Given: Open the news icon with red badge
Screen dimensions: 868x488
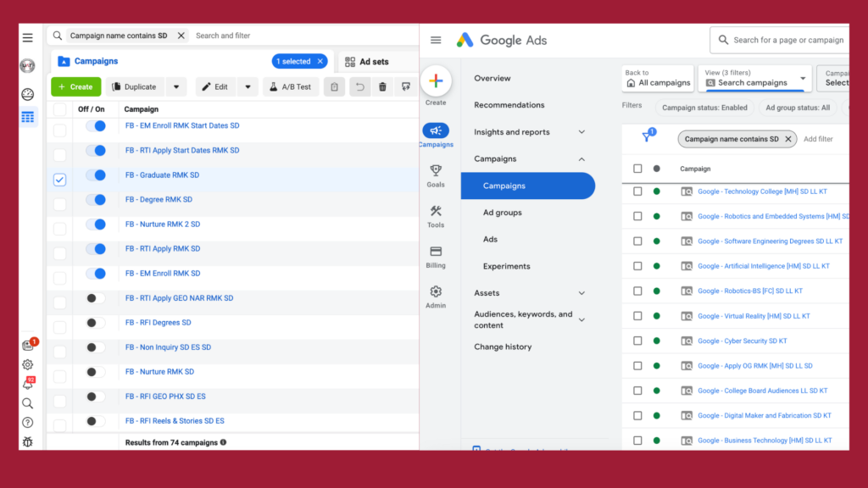Looking at the screenshot, I should [x=29, y=345].
